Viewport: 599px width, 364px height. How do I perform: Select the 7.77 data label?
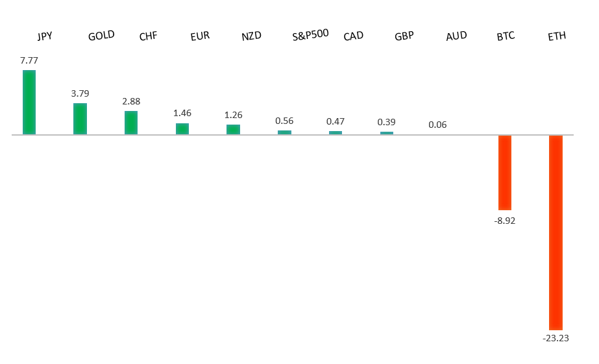point(29,60)
